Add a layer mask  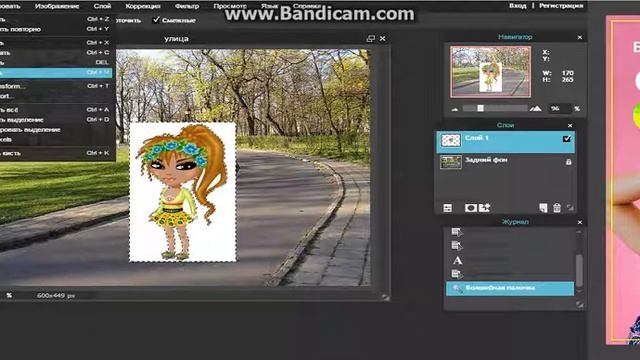point(471,208)
